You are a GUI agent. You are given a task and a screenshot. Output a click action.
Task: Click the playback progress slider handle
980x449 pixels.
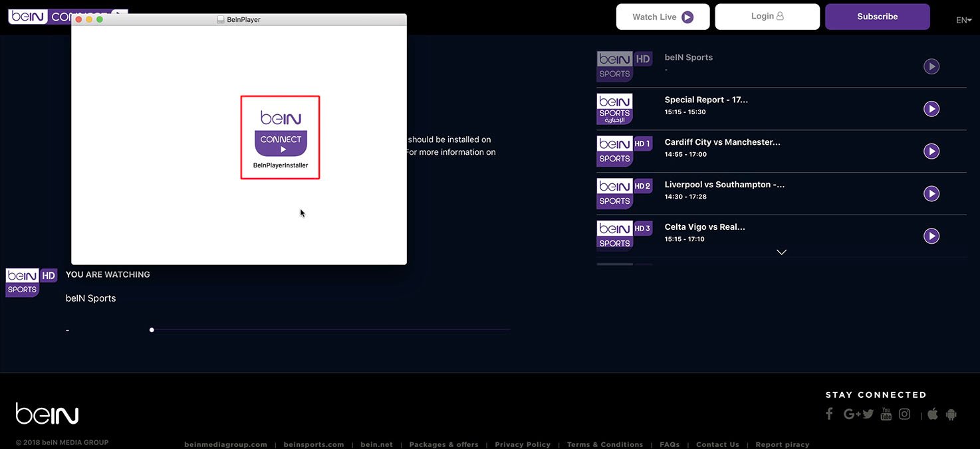[152, 330]
